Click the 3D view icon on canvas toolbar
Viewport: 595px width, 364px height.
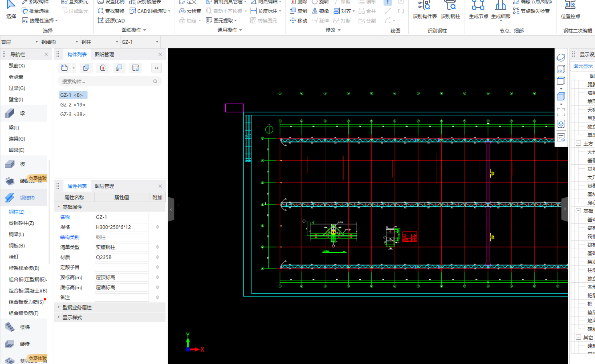561,70
